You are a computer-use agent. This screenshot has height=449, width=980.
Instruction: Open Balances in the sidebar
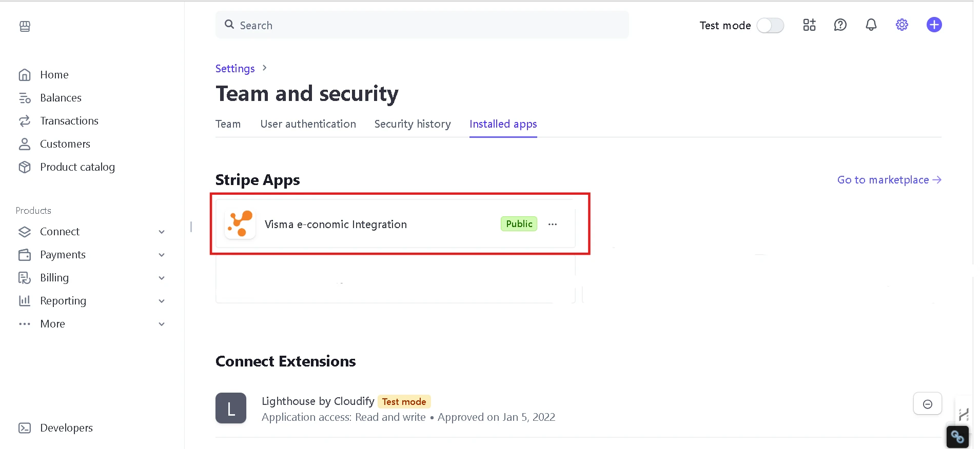coord(61,98)
